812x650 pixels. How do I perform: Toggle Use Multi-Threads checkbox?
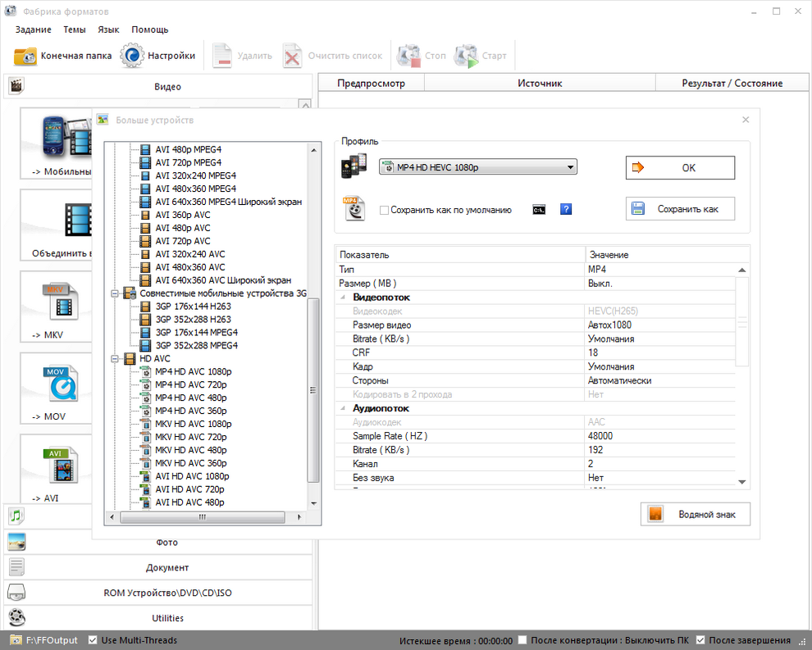[x=93, y=640]
